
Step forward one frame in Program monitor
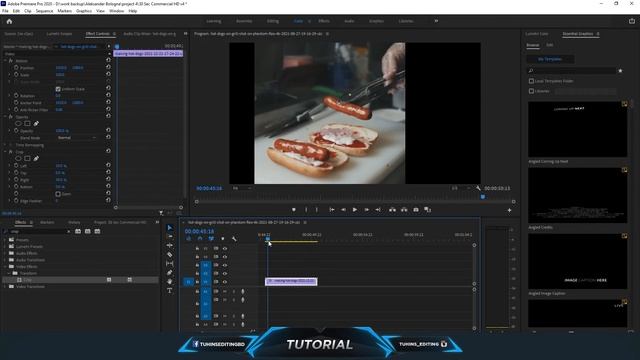pyautogui.click(x=367, y=210)
